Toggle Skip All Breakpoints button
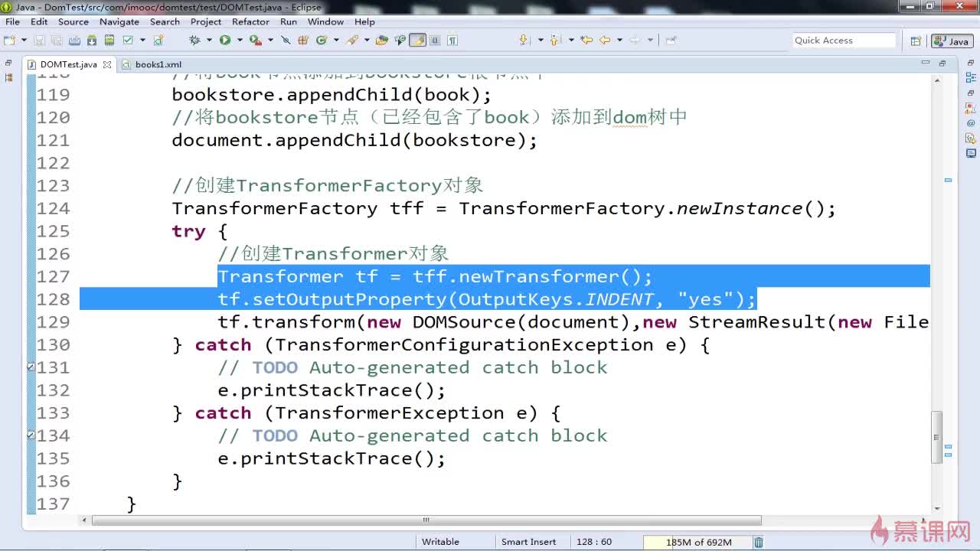This screenshot has width=980, height=551. (x=286, y=40)
